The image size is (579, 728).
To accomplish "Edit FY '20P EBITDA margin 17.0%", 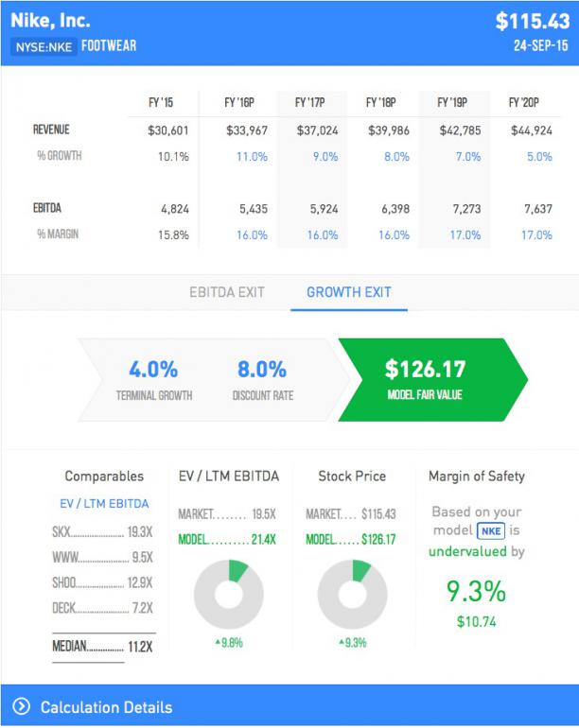I will click(537, 234).
